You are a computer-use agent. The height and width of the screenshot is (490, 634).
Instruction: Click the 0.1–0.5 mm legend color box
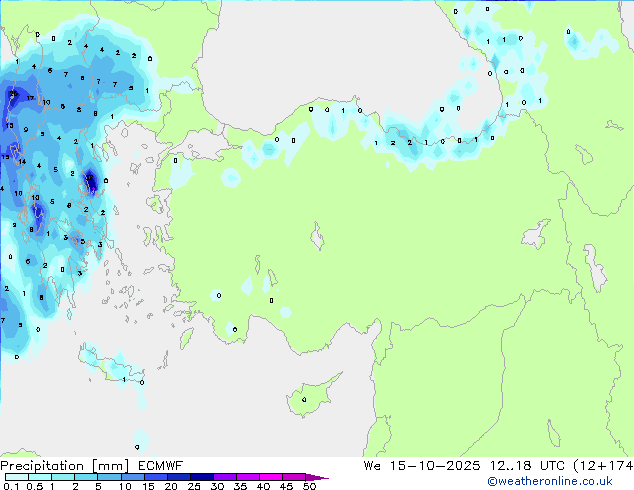point(17,477)
